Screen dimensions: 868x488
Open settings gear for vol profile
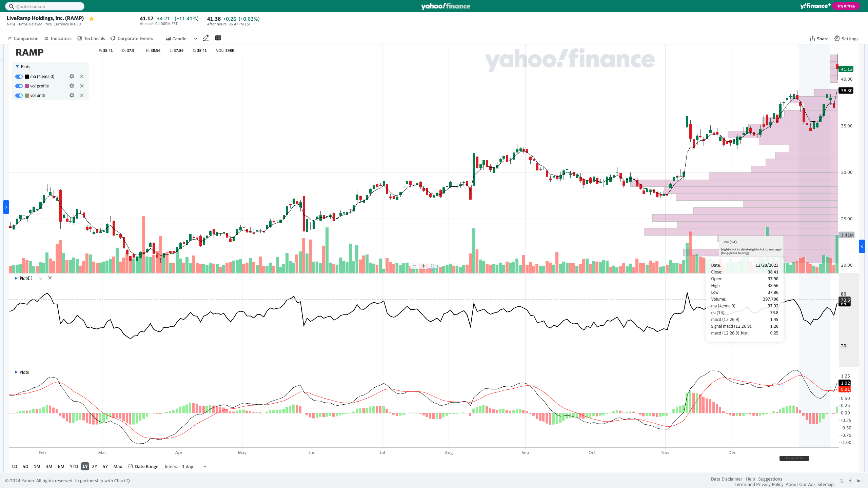click(72, 86)
